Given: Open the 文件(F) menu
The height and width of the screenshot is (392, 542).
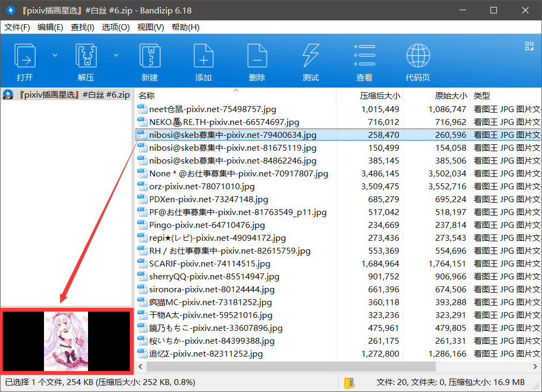Looking at the screenshot, I should click(17, 27).
